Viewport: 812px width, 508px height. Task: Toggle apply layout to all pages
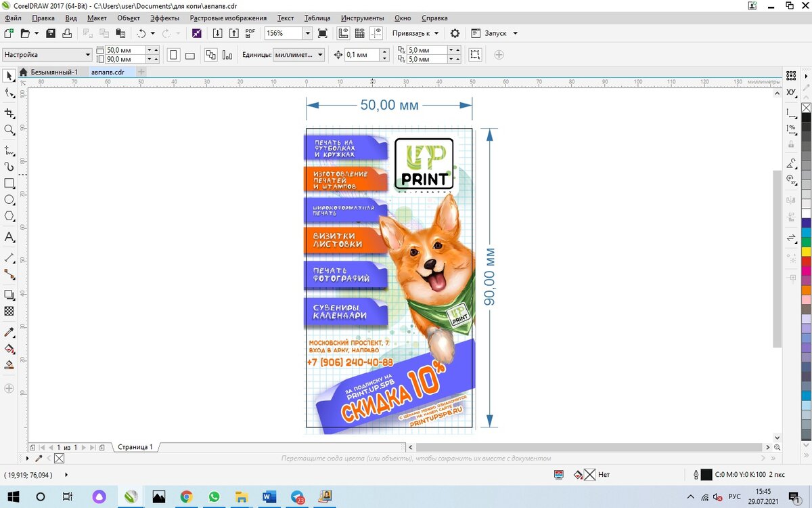[210, 55]
